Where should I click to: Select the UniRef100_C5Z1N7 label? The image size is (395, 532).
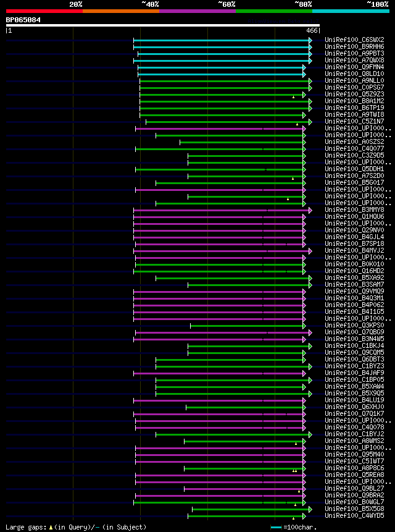click(x=354, y=122)
